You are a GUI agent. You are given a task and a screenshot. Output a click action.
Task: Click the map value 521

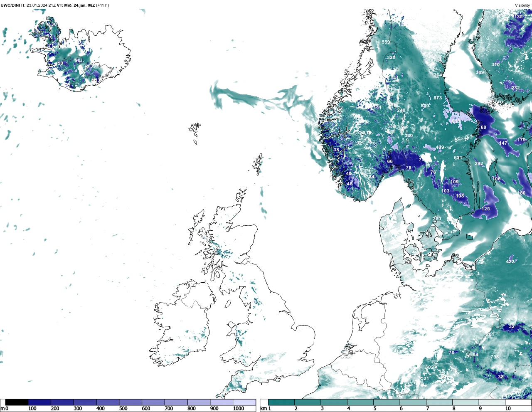click(425, 378)
